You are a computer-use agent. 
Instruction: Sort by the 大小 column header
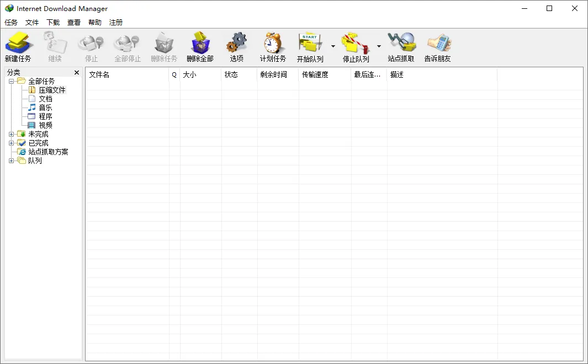[200, 74]
